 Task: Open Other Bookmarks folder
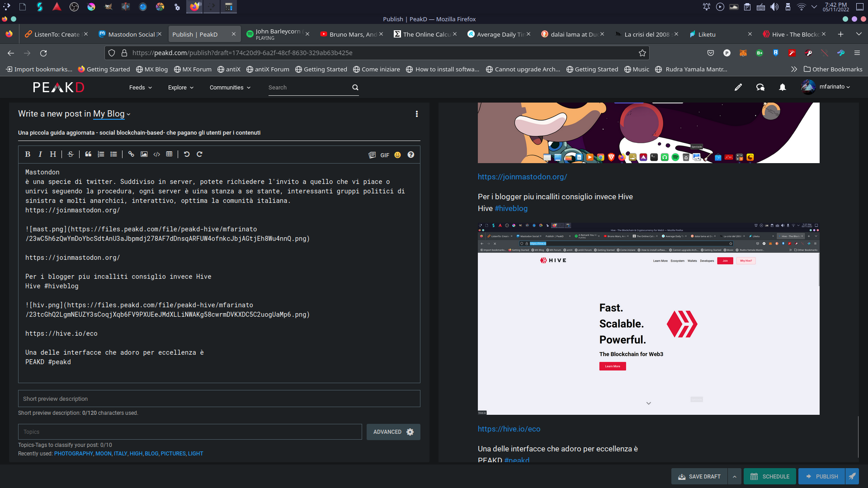[833, 69]
